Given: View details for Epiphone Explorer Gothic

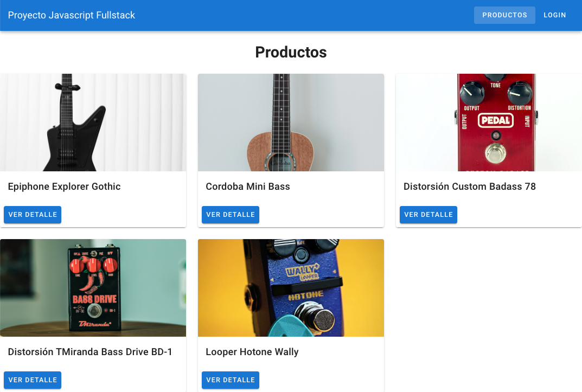Looking at the screenshot, I should pos(33,215).
